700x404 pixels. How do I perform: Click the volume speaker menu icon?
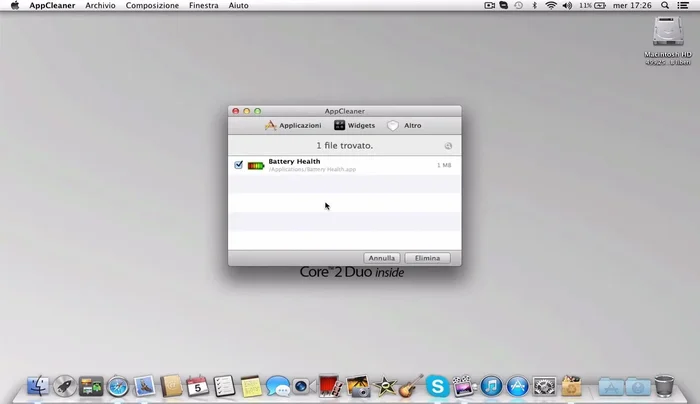pos(567,5)
